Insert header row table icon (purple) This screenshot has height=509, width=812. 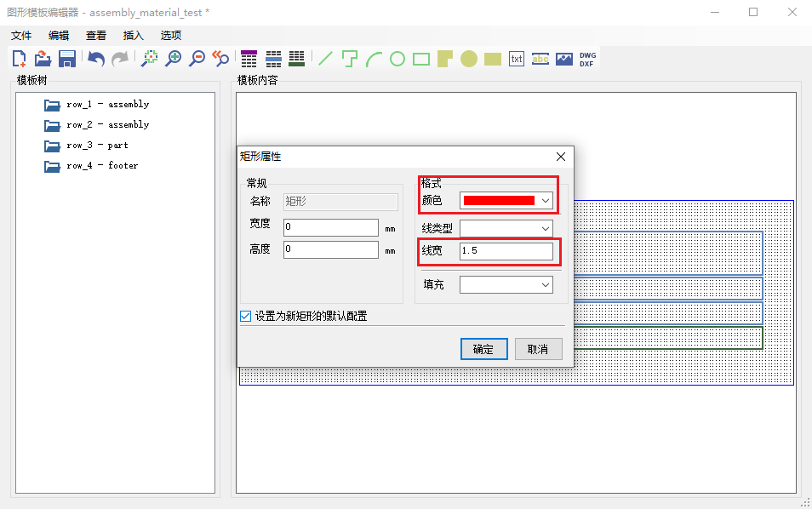249,59
